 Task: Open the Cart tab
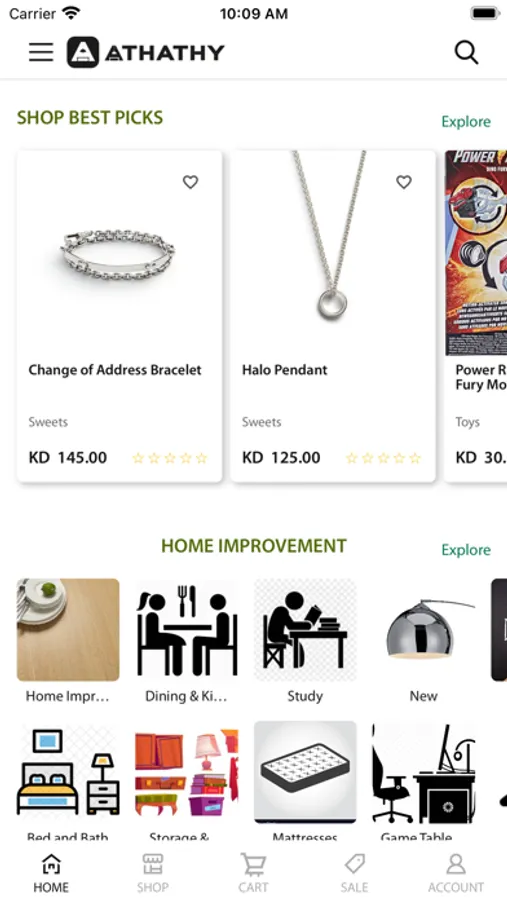[x=253, y=872]
